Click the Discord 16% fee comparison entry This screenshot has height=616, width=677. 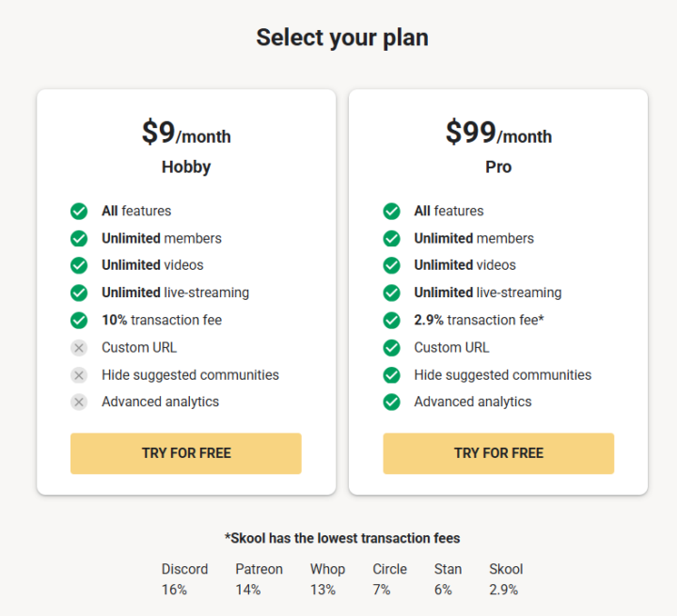184,579
